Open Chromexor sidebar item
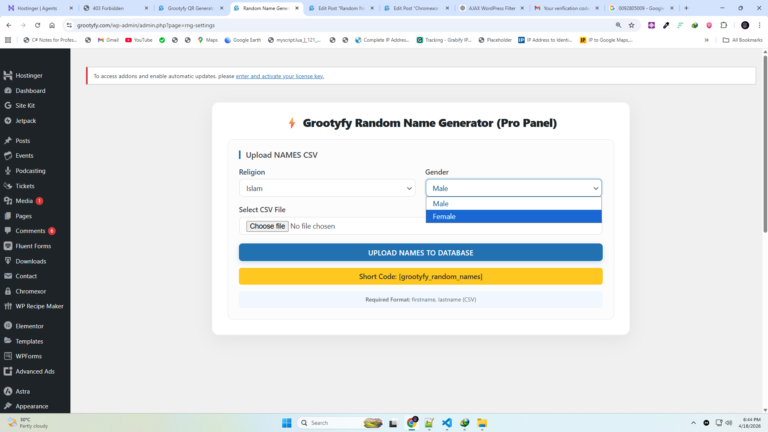The height and width of the screenshot is (432, 768). [30, 291]
